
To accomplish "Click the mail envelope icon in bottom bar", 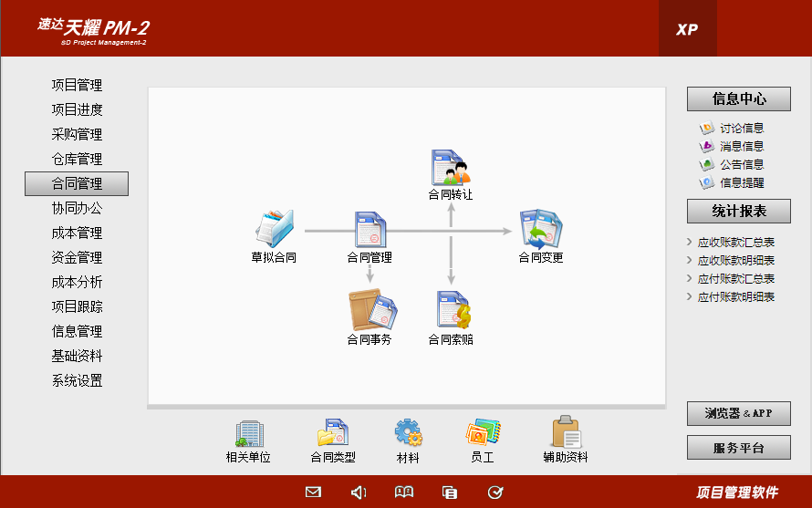I will coord(313,492).
